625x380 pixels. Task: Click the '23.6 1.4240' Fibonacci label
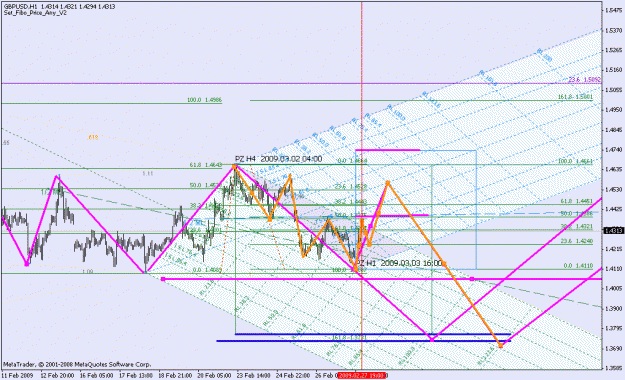576,241
